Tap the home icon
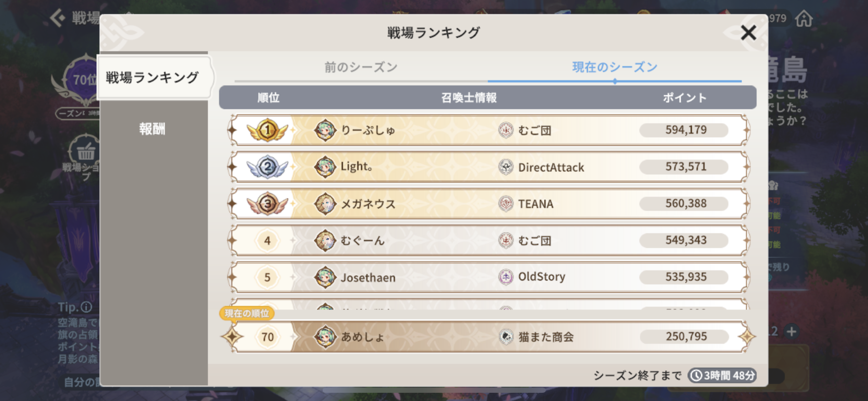Image resolution: width=868 pixels, height=401 pixels. coord(804,19)
